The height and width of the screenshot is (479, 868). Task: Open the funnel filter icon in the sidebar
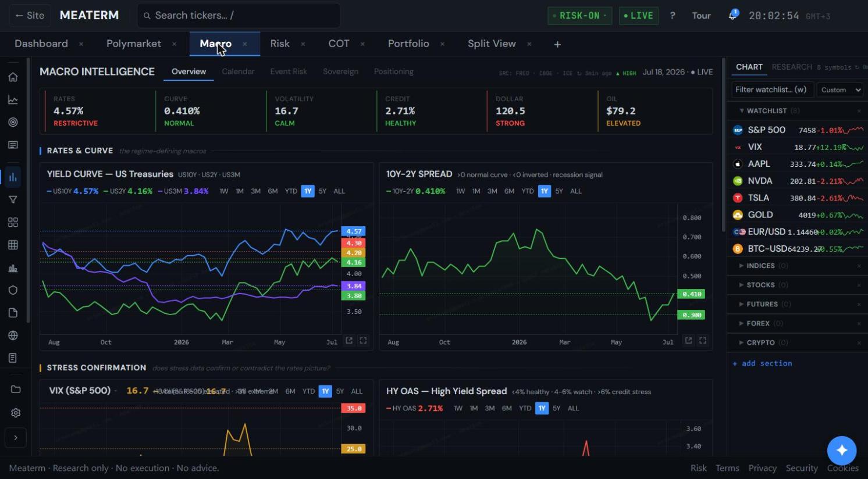click(13, 200)
